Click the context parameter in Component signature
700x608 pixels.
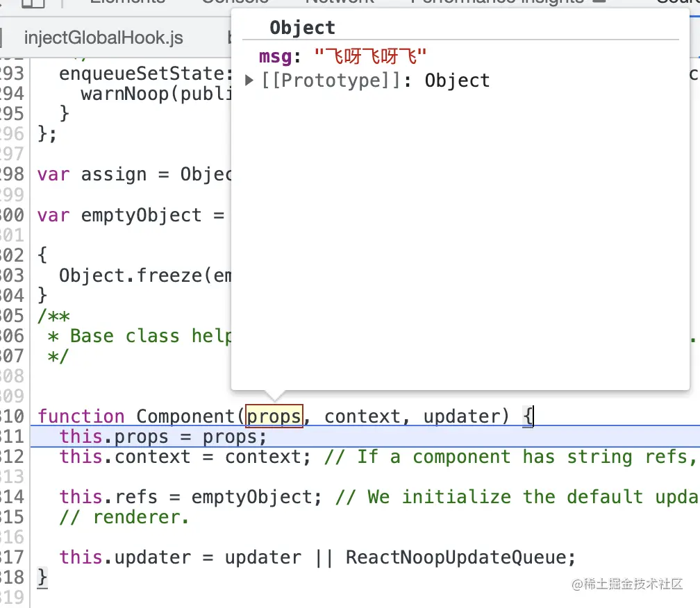click(x=362, y=416)
